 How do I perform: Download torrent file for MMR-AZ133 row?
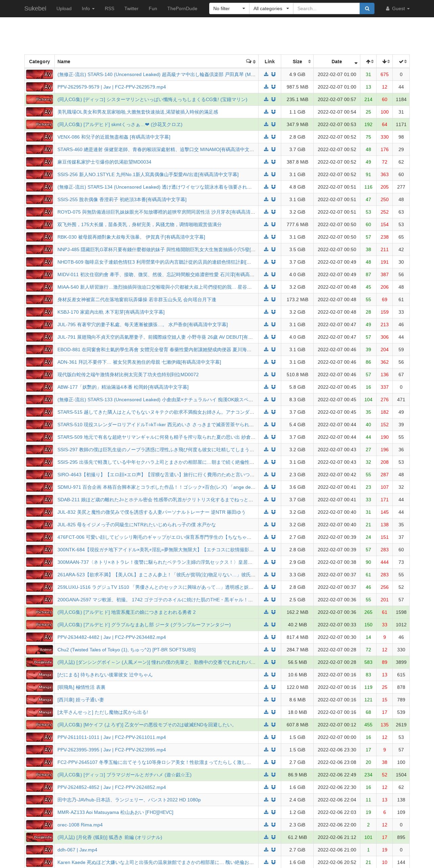pyautogui.click(x=266, y=812)
